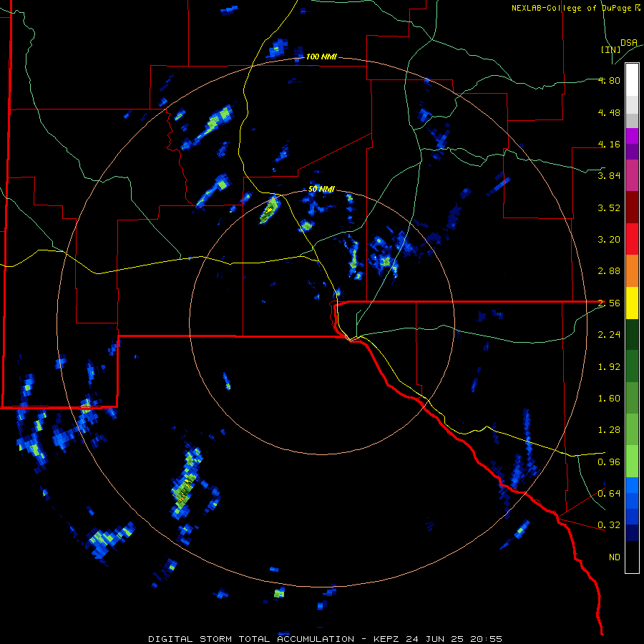
Task: Click the ND legend label
Action: pyautogui.click(x=615, y=557)
